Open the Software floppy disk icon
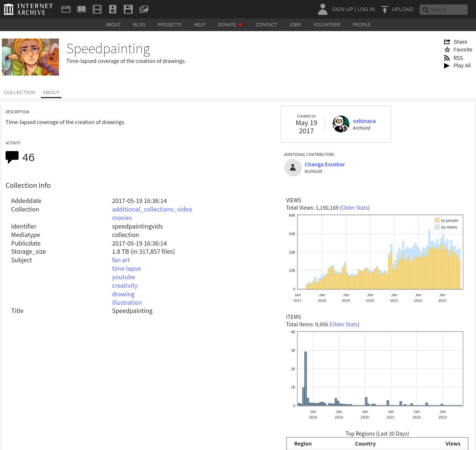Viewport: 476px width, 450px height. 128,9
